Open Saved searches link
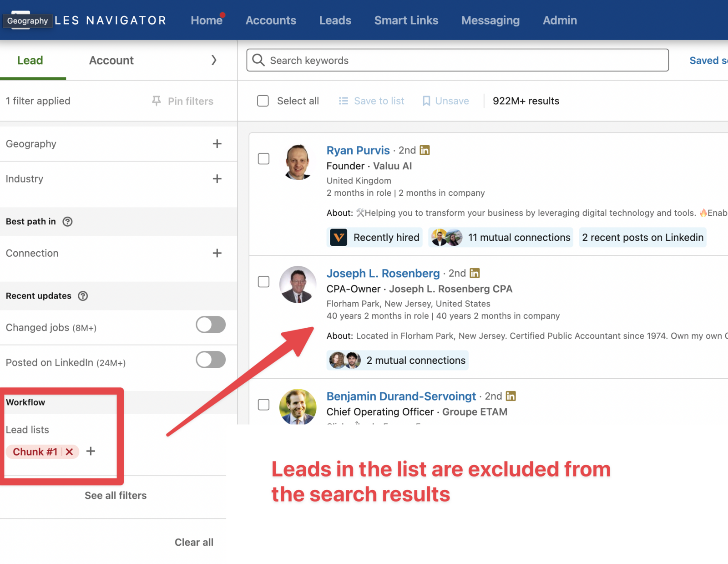This screenshot has height=564, width=728. click(708, 60)
